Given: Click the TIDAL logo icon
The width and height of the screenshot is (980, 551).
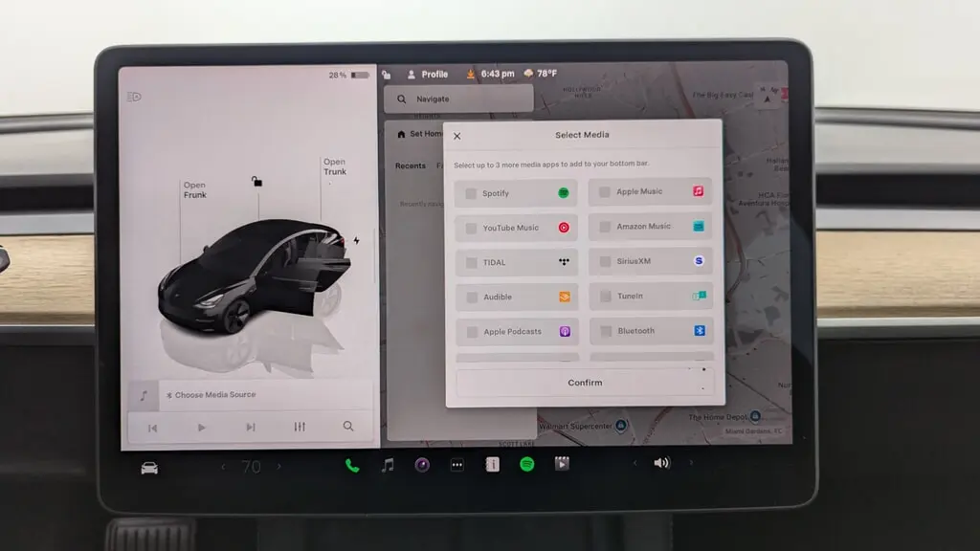Looking at the screenshot, I should pos(564,262).
